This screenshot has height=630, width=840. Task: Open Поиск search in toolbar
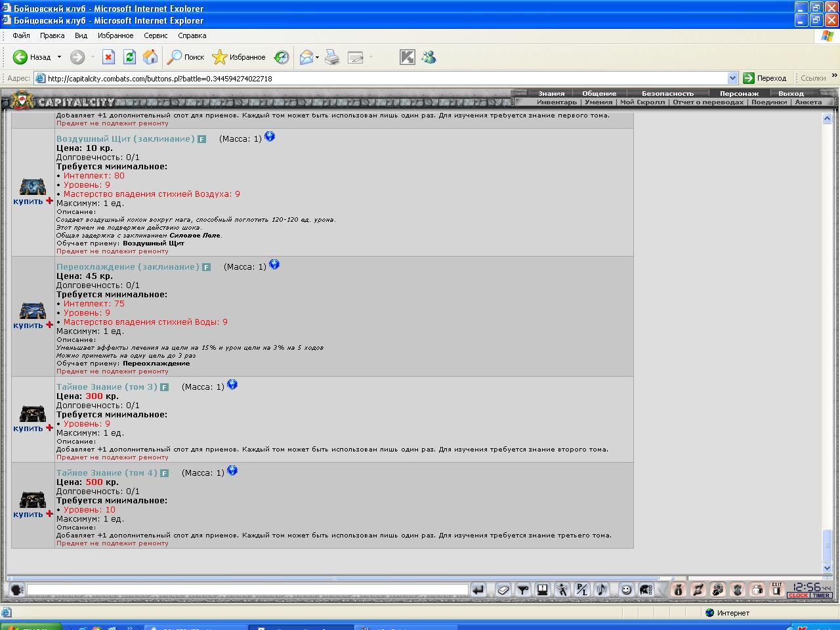point(186,57)
